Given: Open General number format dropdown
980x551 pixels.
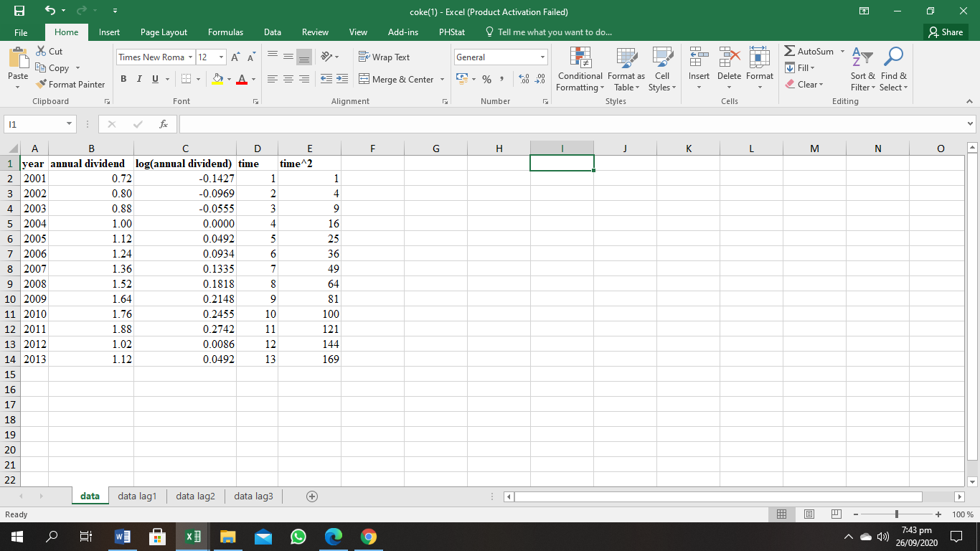Looking at the screenshot, I should (x=542, y=57).
